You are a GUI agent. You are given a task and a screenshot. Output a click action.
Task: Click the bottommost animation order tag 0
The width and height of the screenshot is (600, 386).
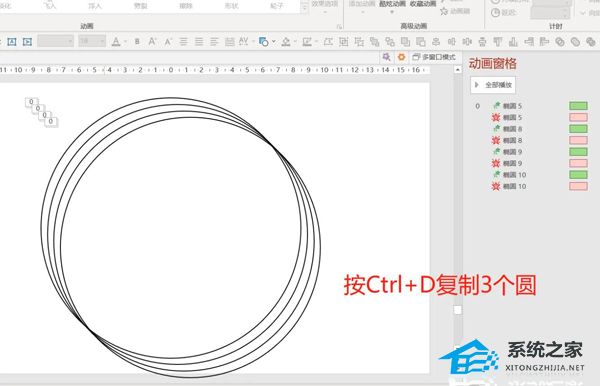click(51, 122)
